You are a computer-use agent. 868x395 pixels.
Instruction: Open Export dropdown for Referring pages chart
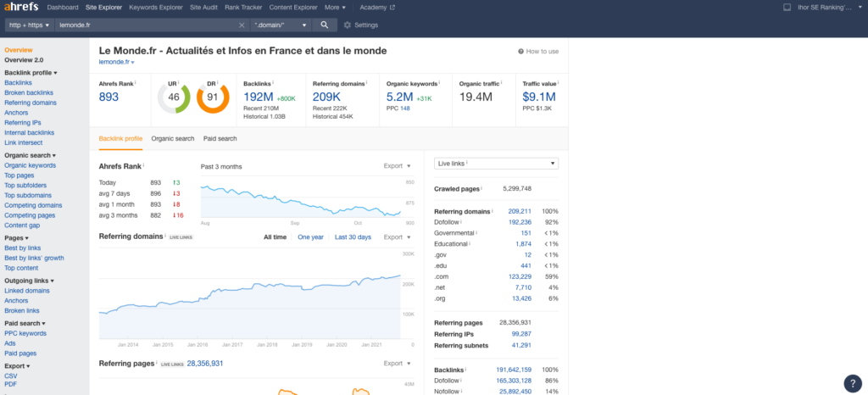point(398,364)
